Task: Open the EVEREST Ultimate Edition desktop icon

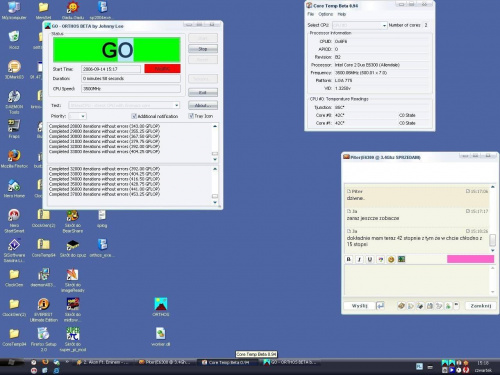Action: pos(44,310)
